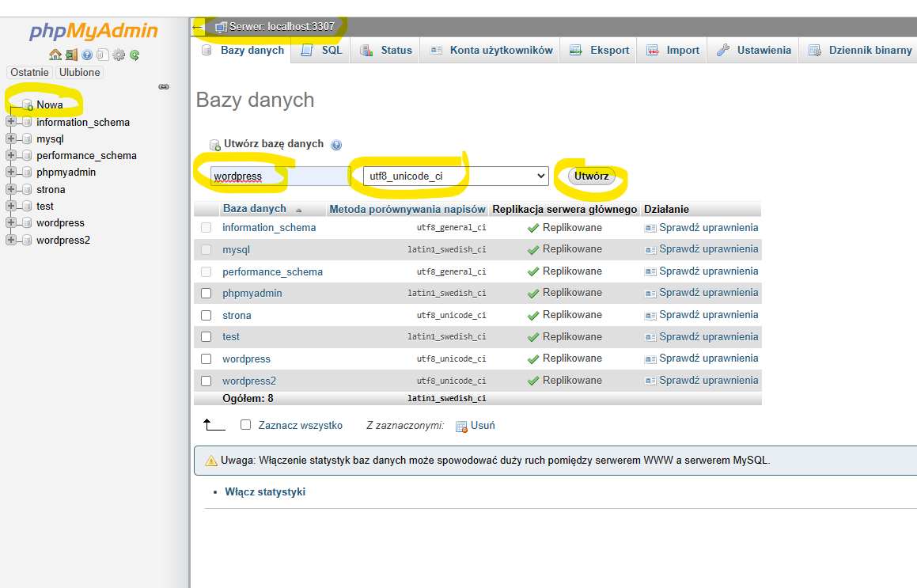Tick the checkbox for the test table row
Image resolution: width=917 pixels, height=588 pixels.
coord(206,337)
